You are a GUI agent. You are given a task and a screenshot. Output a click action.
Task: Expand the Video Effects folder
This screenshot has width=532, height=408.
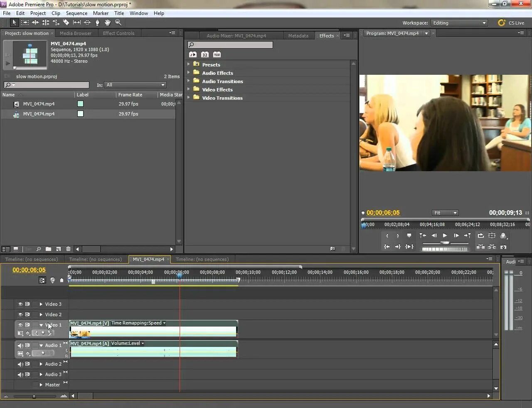189,89
